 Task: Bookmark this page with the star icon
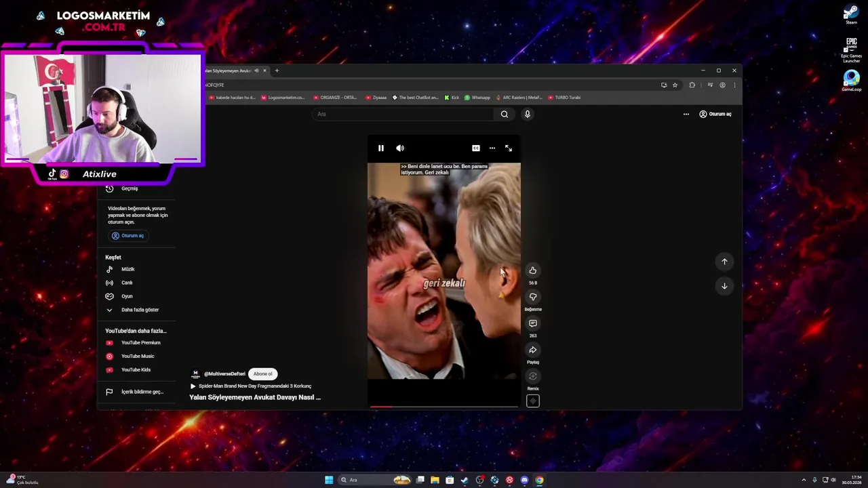pyautogui.click(x=675, y=85)
